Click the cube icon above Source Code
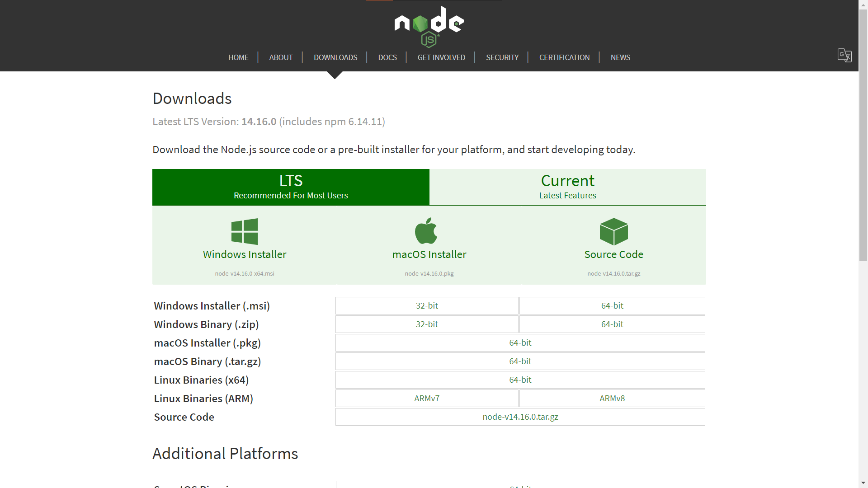Screen dimensions: 868x488 [x=613, y=231]
